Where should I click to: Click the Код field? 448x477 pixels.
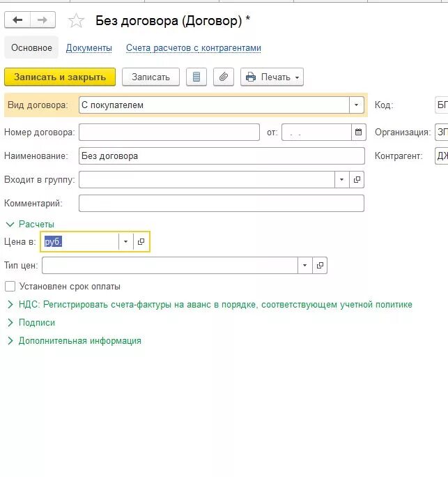click(442, 105)
